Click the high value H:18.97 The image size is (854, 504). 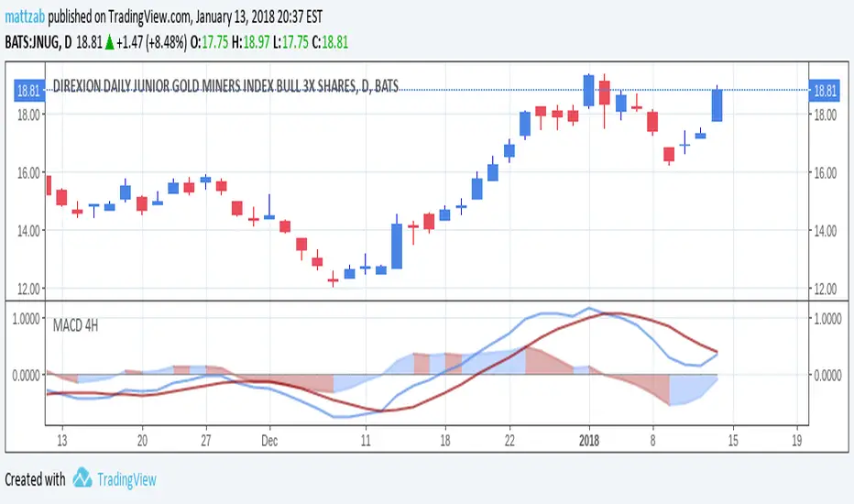[250, 42]
